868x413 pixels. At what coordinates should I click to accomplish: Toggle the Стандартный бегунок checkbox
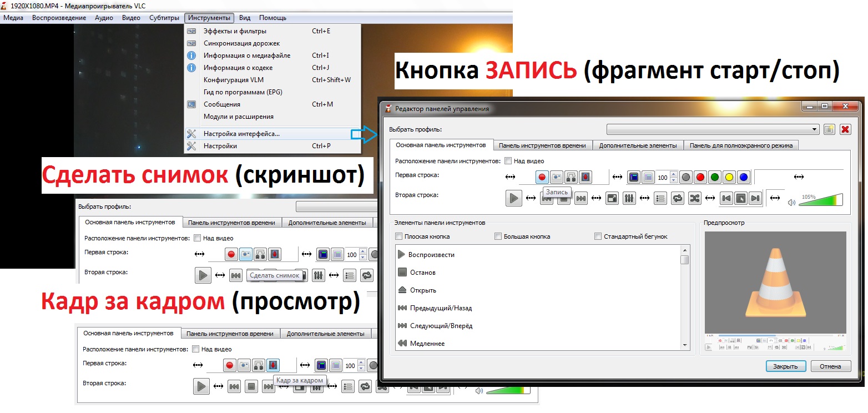pyautogui.click(x=598, y=236)
